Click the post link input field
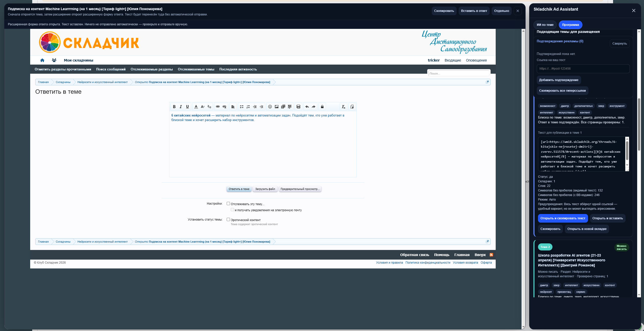This screenshot has width=644, height=331. (x=583, y=69)
